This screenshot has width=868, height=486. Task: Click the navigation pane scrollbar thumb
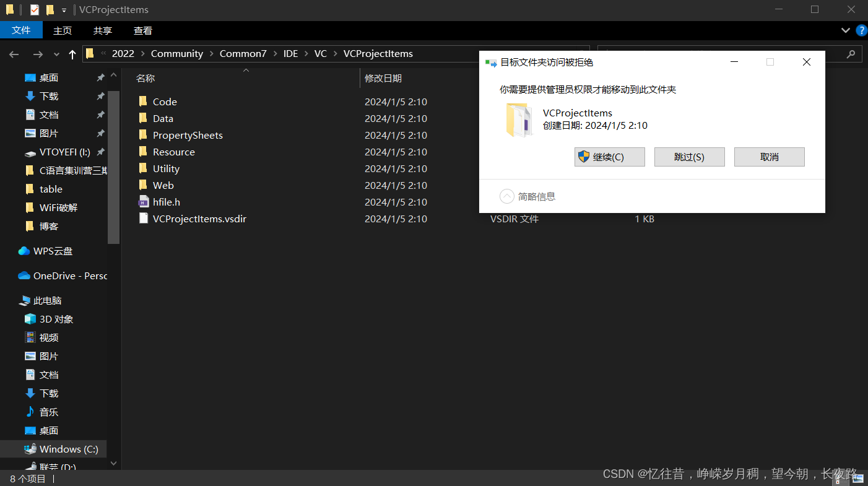click(x=113, y=167)
